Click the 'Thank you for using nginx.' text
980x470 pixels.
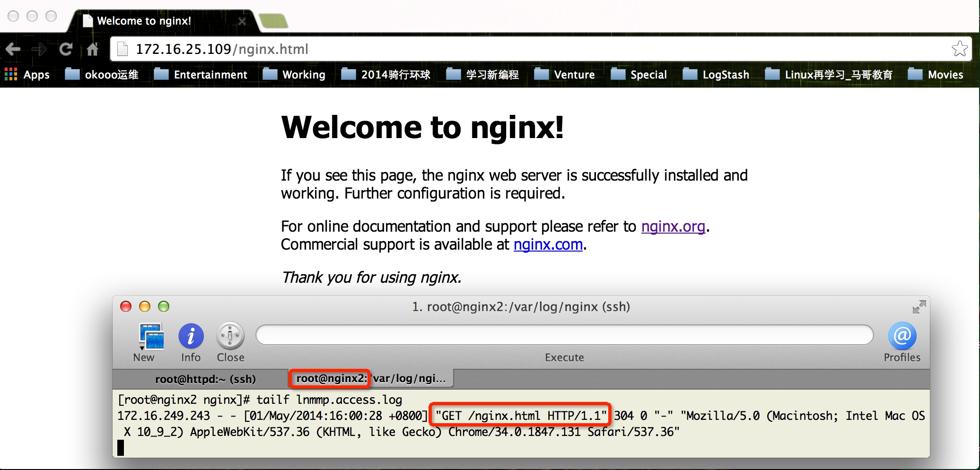point(371,278)
